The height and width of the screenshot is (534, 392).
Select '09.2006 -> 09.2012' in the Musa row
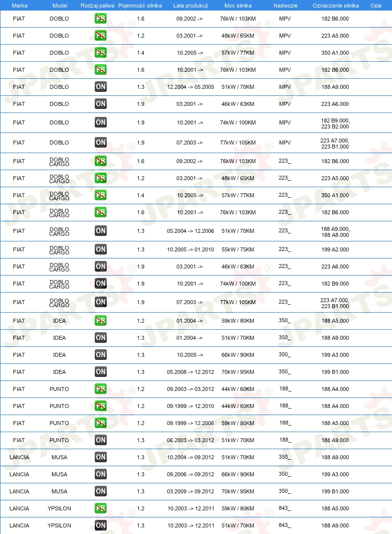click(x=190, y=474)
